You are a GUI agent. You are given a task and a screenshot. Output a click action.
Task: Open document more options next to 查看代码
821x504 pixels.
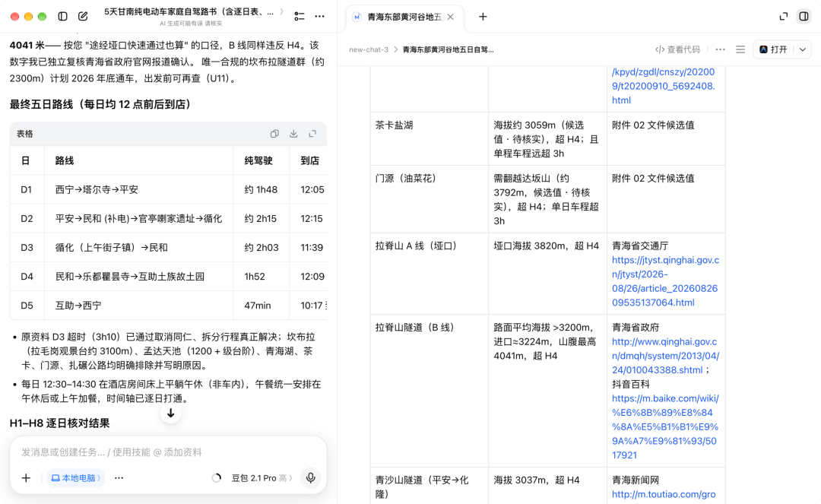click(x=721, y=49)
